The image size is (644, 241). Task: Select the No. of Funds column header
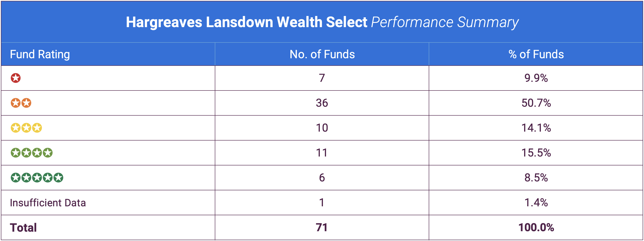coord(322,54)
